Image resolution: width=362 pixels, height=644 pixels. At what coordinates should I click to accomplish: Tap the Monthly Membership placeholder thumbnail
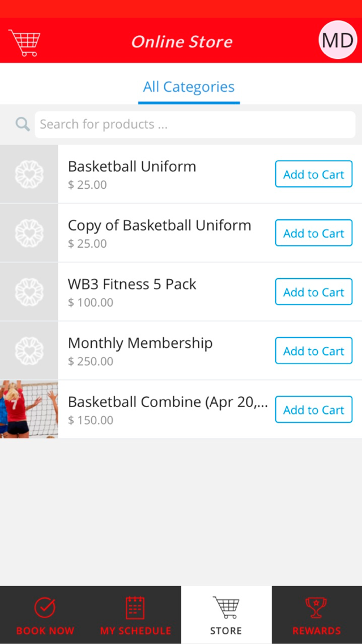tap(29, 351)
